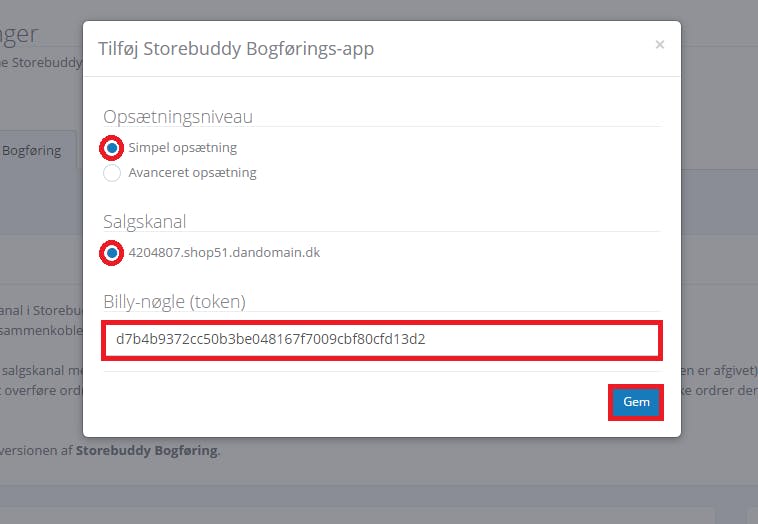The width and height of the screenshot is (758, 524).
Task: Switch to the Bogføring tab behind the dialog
Action: click(31, 150)
